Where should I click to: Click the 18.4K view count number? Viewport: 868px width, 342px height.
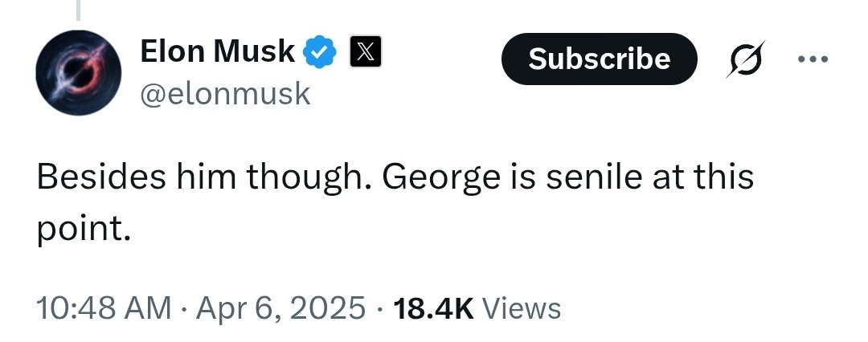click(x=433, y=308)
